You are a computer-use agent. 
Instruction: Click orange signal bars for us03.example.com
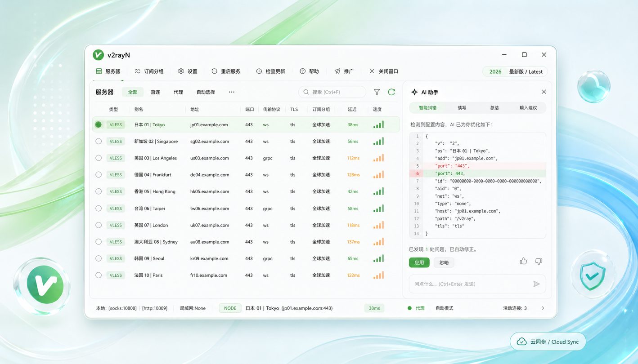click(378, 158)
